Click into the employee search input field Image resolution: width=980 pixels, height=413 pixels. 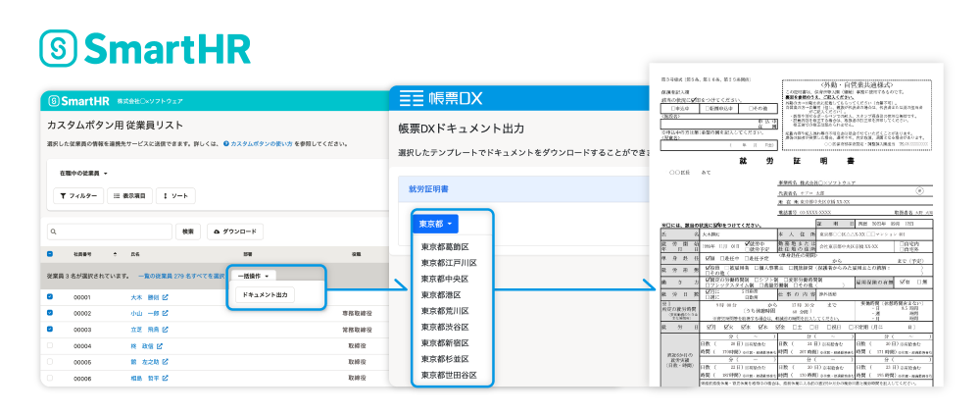[110, 232]
